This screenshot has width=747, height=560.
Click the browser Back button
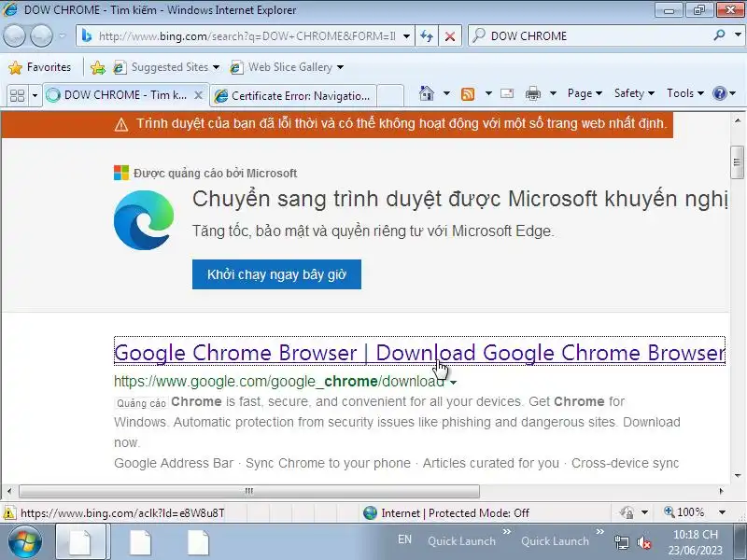[x=14, y=35]
